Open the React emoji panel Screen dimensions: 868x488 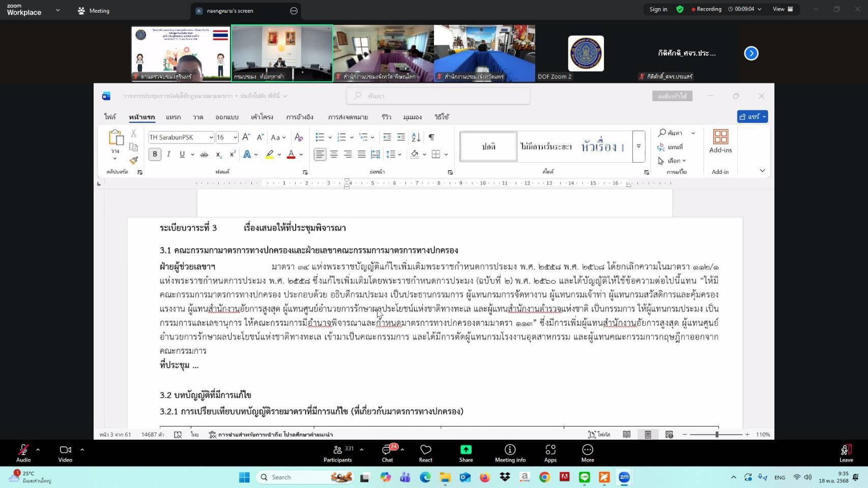pos(425,452)
